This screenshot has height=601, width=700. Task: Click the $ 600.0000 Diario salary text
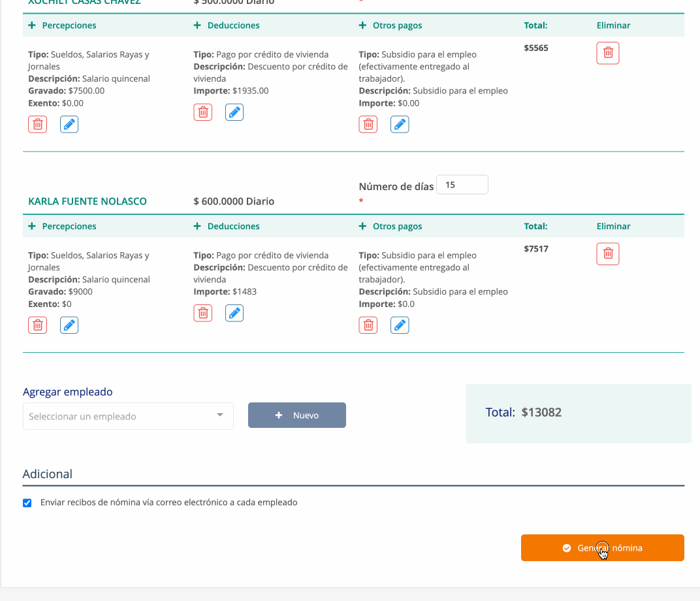(234, 201)
